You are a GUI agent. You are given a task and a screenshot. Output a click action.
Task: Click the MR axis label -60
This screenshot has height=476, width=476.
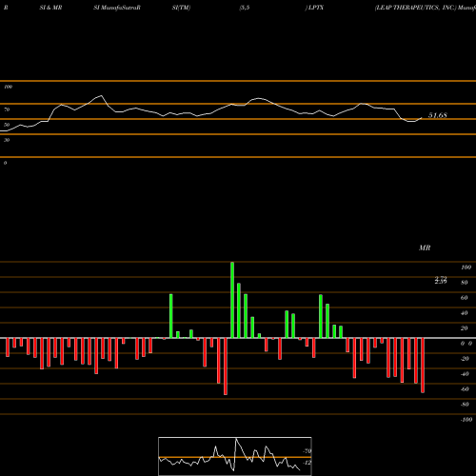click(465, 389)
